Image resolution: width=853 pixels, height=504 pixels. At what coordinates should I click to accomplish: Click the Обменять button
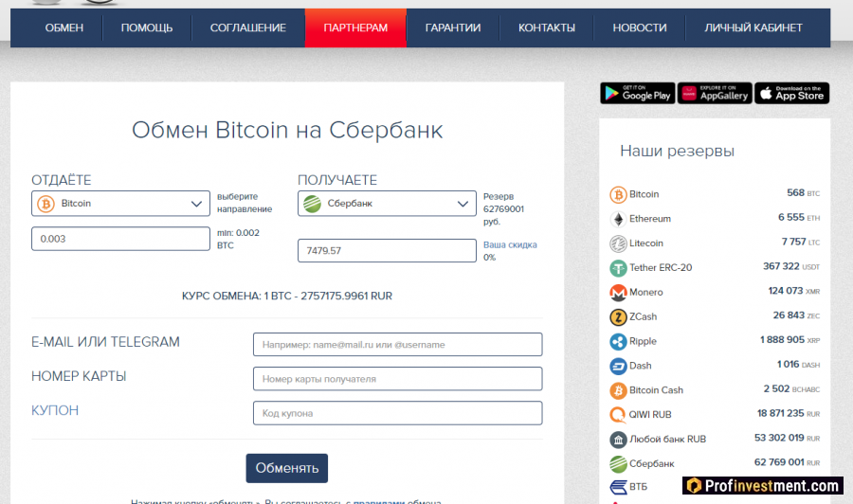click(286, 468)
